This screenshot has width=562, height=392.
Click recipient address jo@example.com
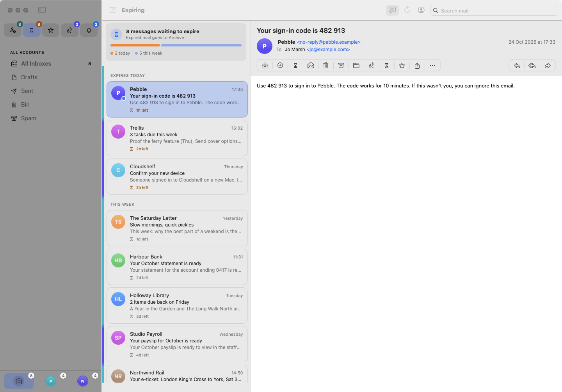click(x=328, y=50)
